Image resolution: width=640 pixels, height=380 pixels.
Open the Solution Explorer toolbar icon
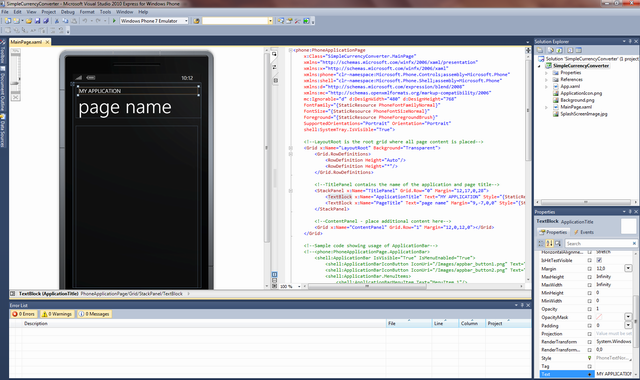[x=281, y=21]
